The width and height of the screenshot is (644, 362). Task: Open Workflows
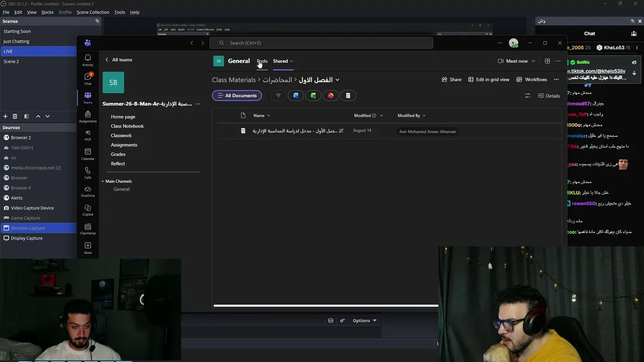531,79
